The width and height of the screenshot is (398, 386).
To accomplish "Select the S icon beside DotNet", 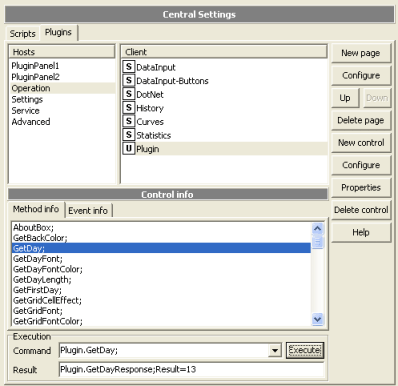I will tap(129, 94).
